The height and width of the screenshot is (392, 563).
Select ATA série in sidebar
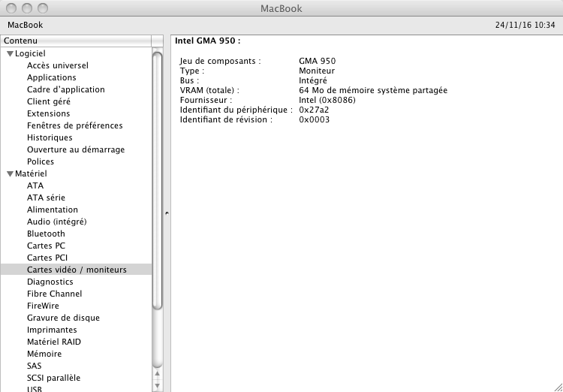(x=46, y=198)
